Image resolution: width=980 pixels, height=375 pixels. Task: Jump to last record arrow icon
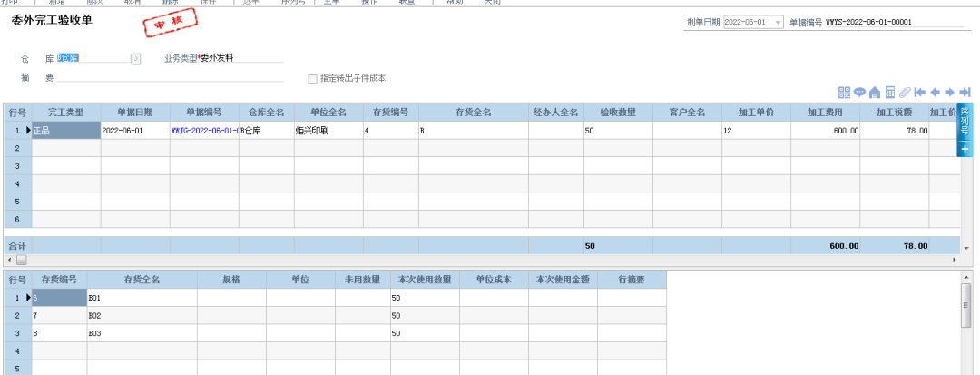[965, 92]
